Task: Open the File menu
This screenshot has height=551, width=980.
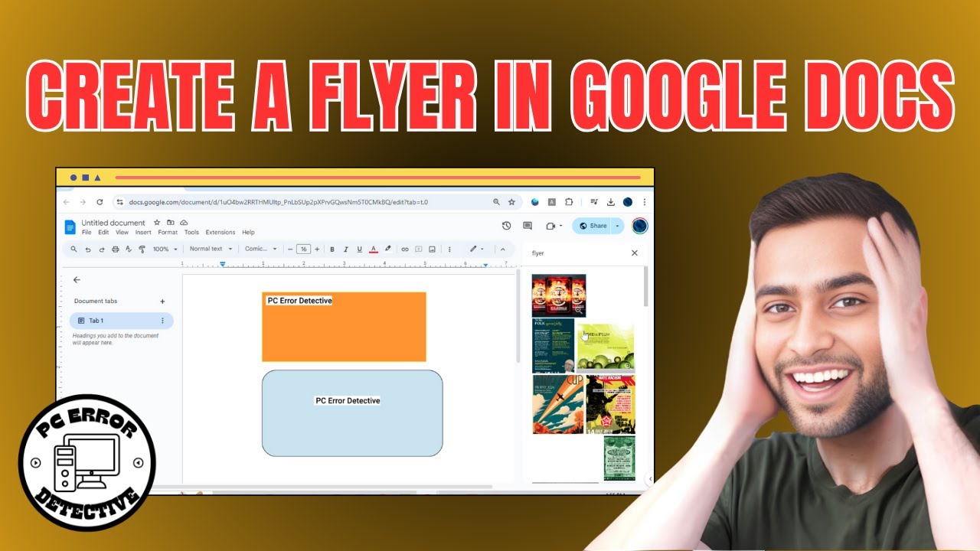Action: (x=87, y=233)
